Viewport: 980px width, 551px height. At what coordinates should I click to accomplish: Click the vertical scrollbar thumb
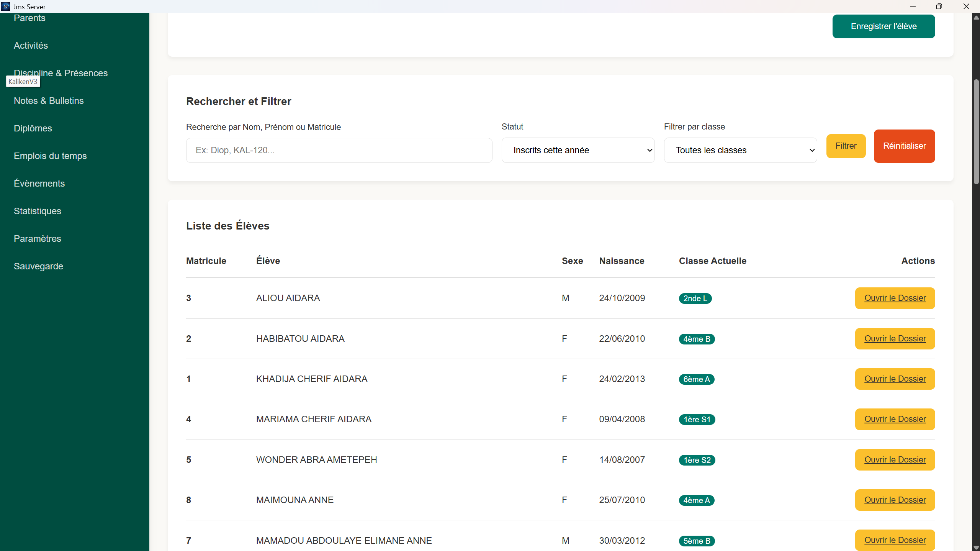tap(976, 132)
